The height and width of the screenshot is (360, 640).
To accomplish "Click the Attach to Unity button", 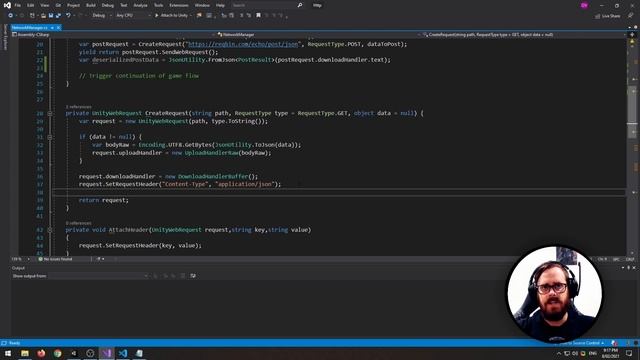I will tap(171, 16).
